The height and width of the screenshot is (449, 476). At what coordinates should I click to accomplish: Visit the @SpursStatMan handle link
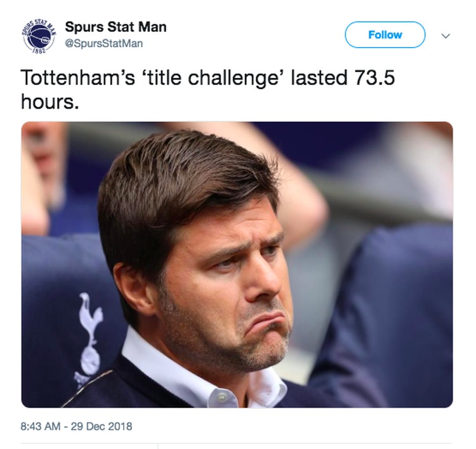pyautogui.click(x=104, y=43)
